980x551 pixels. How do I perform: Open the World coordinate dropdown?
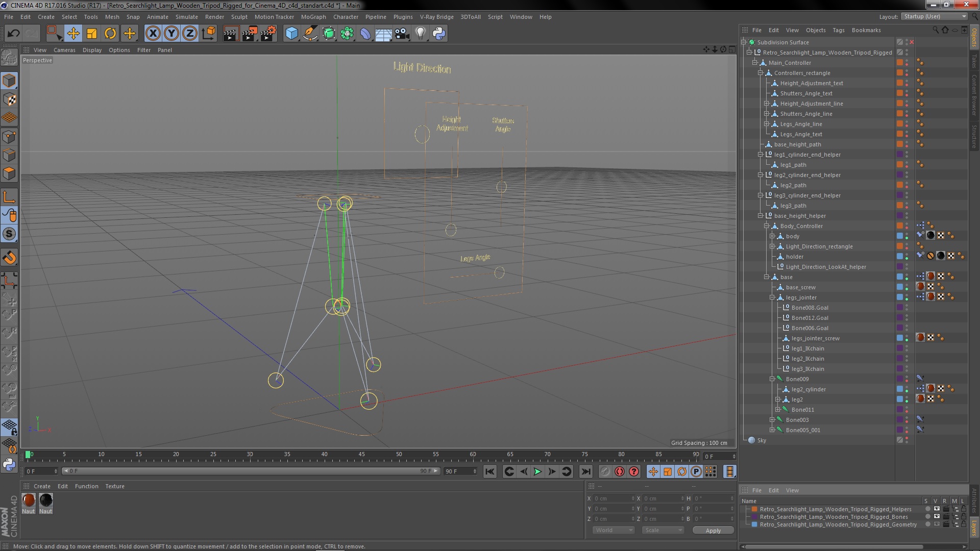point(613,530)
